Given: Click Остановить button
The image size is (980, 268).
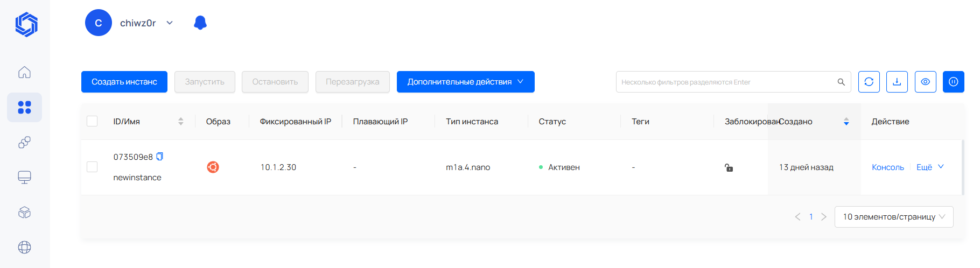Looking at the screenshot, I should pyautogui.click(x=275, y=82).
